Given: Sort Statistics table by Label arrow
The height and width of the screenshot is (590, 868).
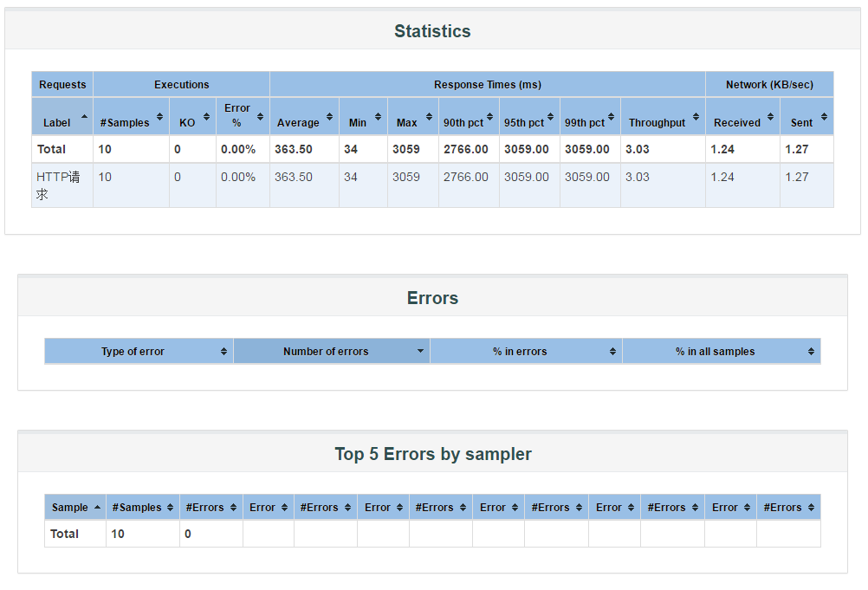Looking at the screenshot, I should point(84,116).
